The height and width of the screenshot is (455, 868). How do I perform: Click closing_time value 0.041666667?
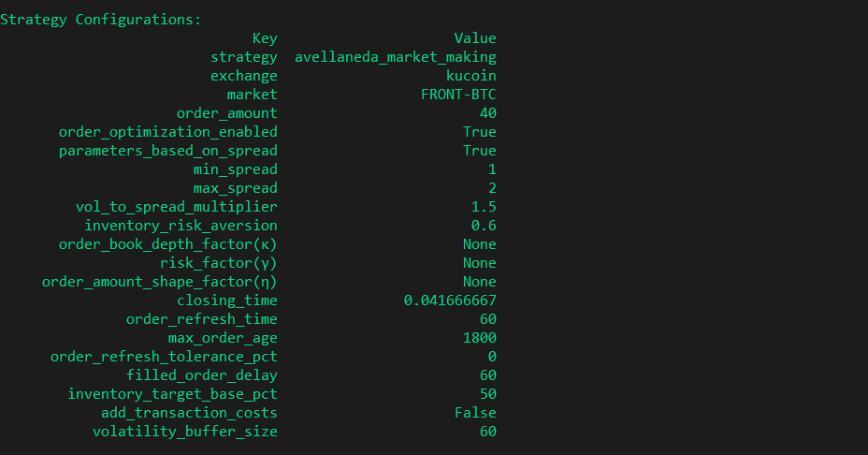pyautogui.click(x=450, y=301)
